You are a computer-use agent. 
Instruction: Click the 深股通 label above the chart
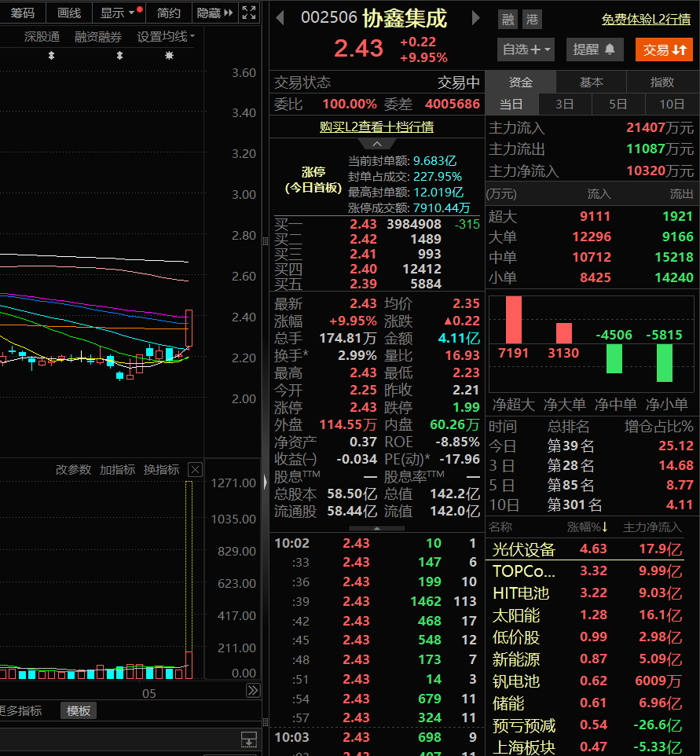click(42, 37)
